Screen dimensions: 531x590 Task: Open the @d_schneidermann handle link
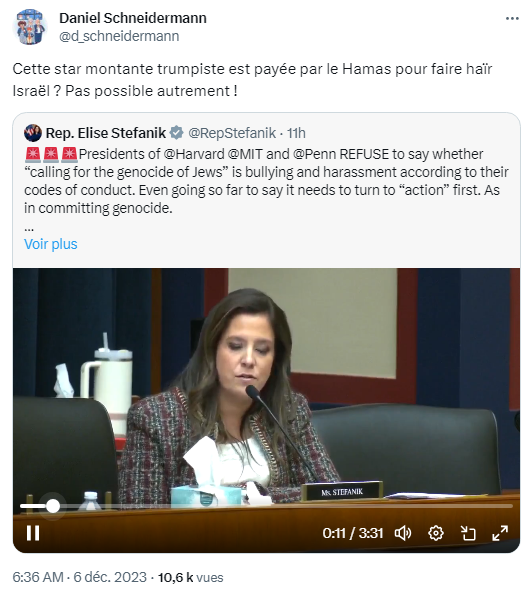pyautogui.click(x=119, y=36)
